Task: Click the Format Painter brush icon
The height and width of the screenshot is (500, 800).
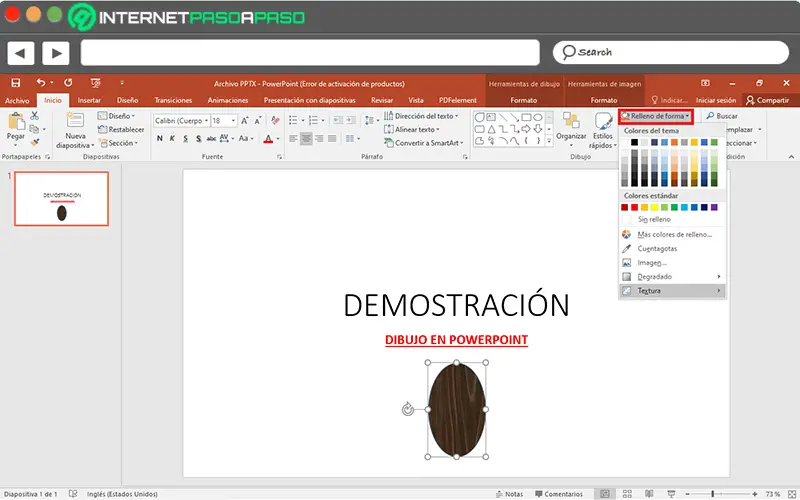Action: [x=35, y=143]
